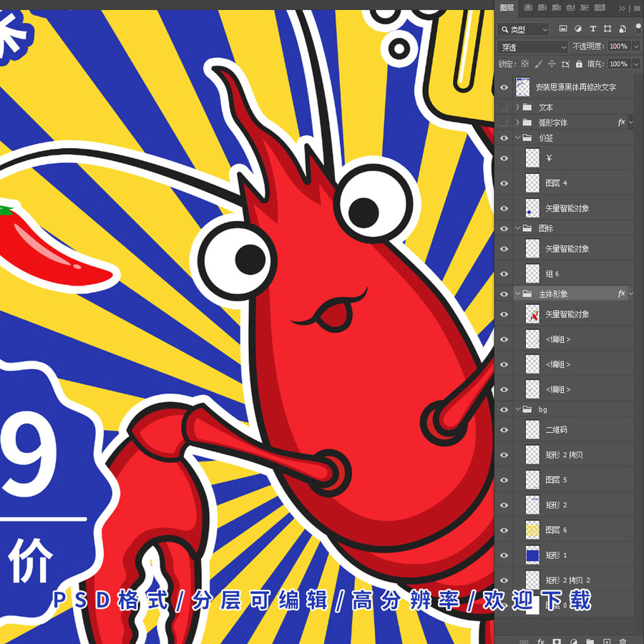Hide the ¥ layer
644x644 pixels.
click(504, 158)
